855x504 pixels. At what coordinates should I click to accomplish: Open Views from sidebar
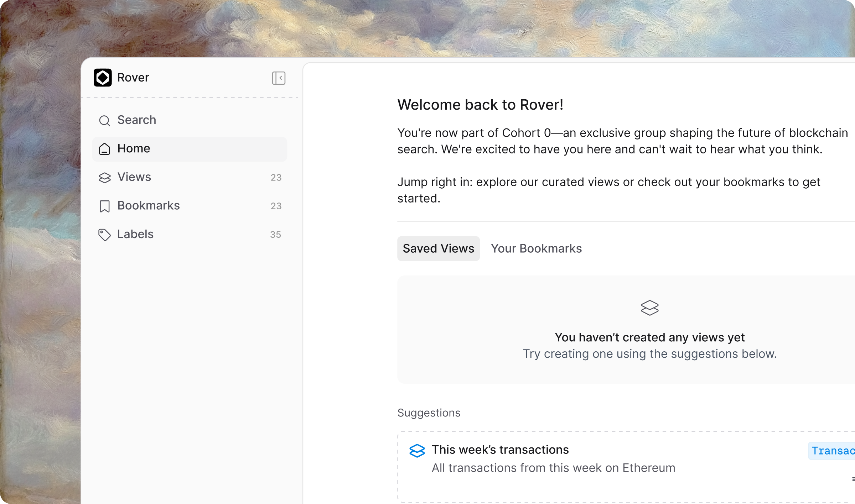click(134, 177)
